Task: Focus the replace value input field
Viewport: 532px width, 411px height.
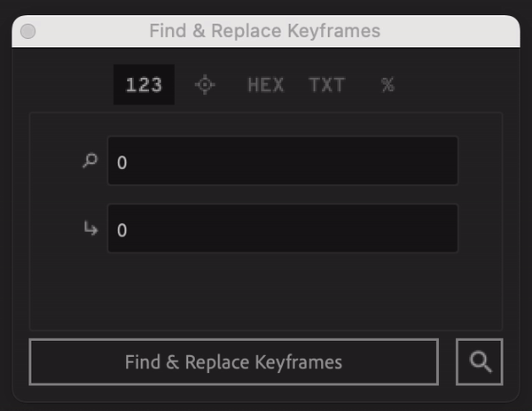Action: [x=283, y=228]
